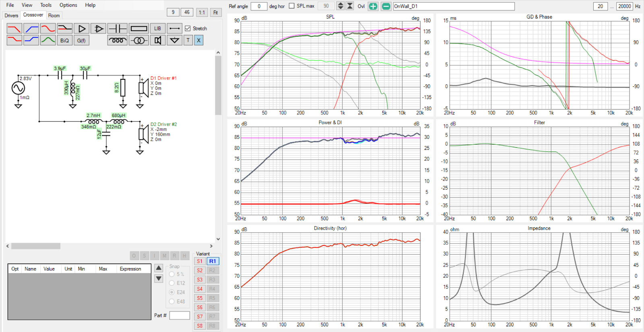
Task: Toggle the highlighted X toolbar button
Action: point(198,40)
